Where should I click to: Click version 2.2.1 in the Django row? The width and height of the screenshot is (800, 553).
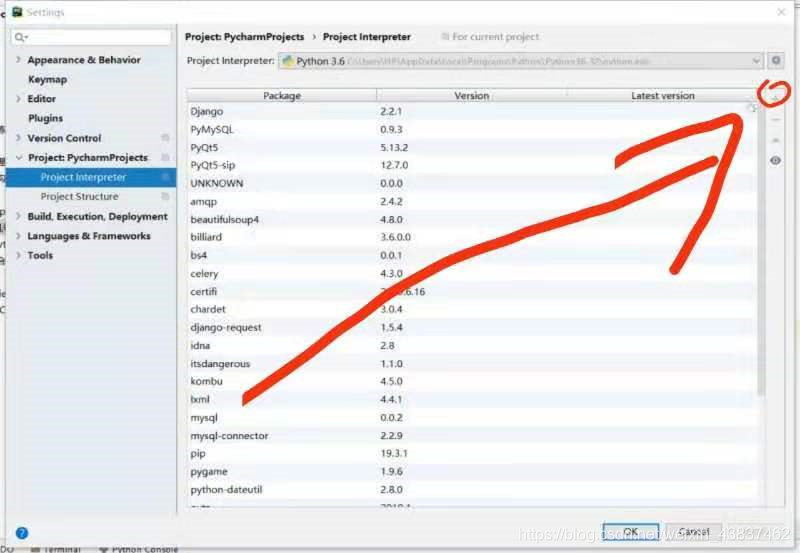(391, 111)
